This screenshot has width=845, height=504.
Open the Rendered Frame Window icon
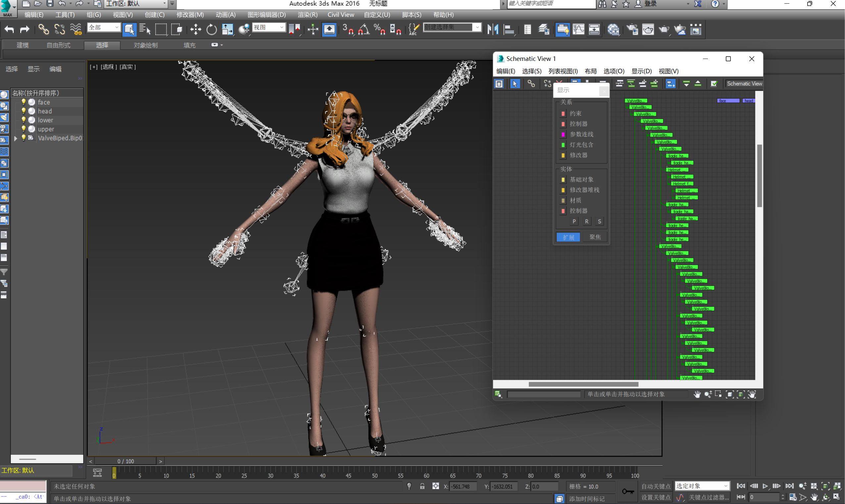(648, 29)
